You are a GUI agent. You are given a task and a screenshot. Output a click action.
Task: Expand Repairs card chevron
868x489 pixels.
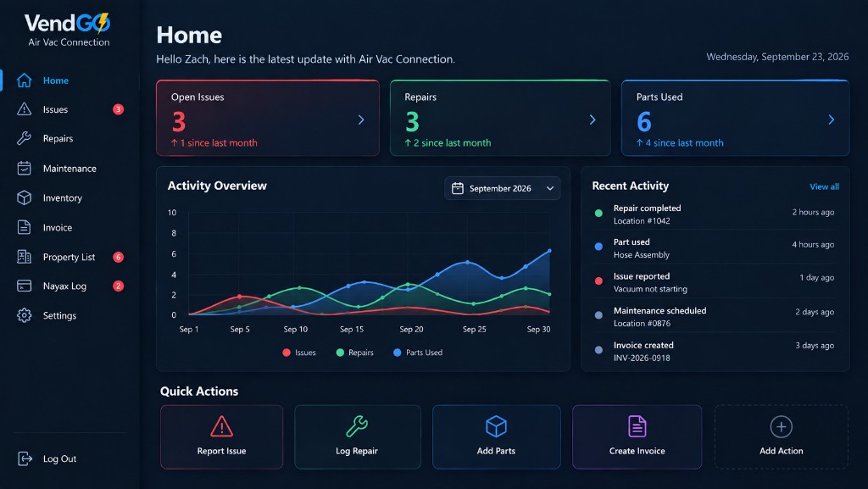[x=593, y=119]
